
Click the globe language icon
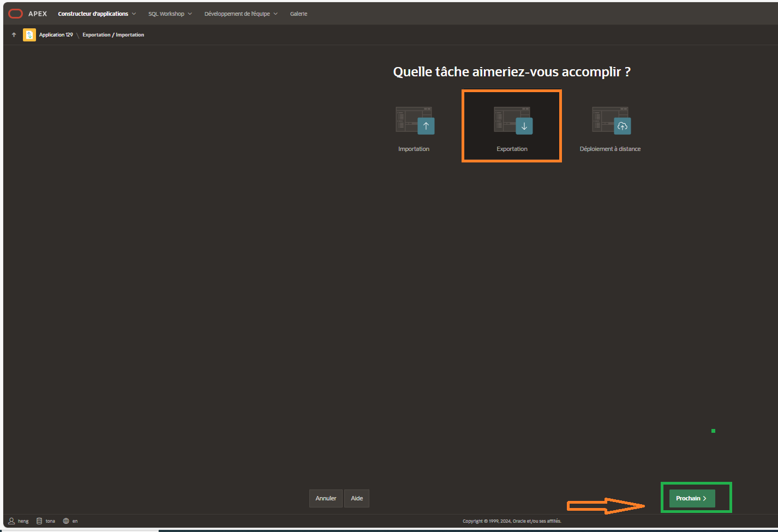[x=66, y=521]
